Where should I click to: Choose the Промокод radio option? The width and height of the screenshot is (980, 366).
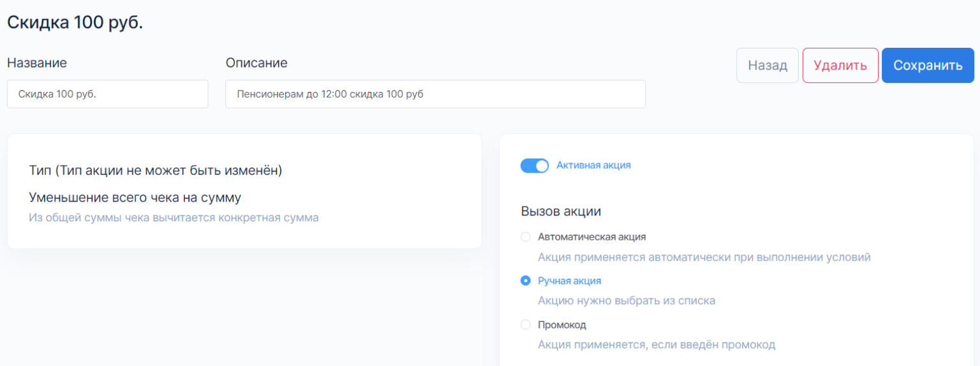(526, 325)
